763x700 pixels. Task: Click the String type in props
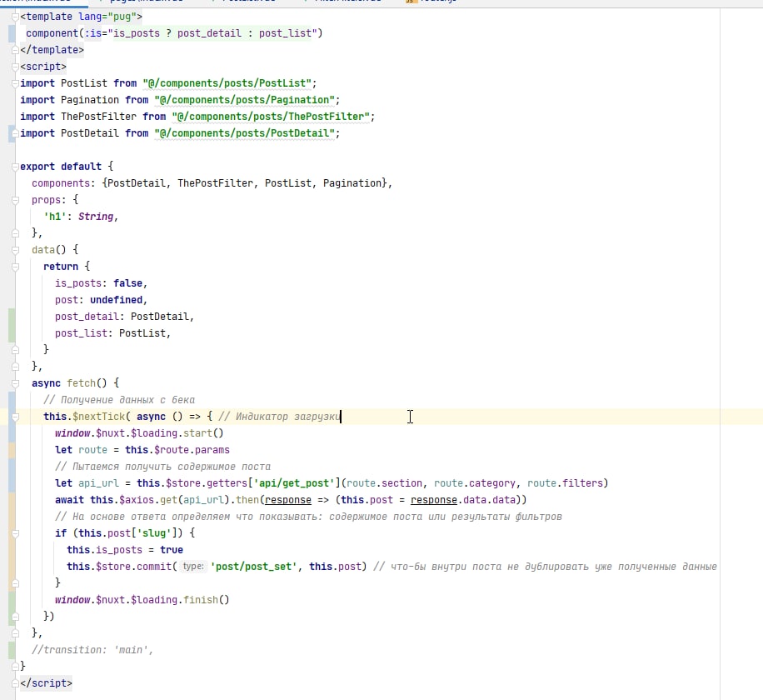point(95,217)
